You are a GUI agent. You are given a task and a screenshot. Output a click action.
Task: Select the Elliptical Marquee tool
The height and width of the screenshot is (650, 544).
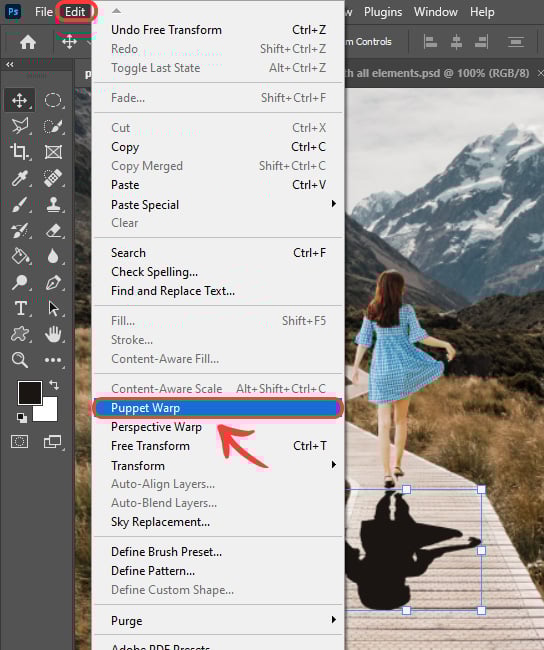(53, 100)
